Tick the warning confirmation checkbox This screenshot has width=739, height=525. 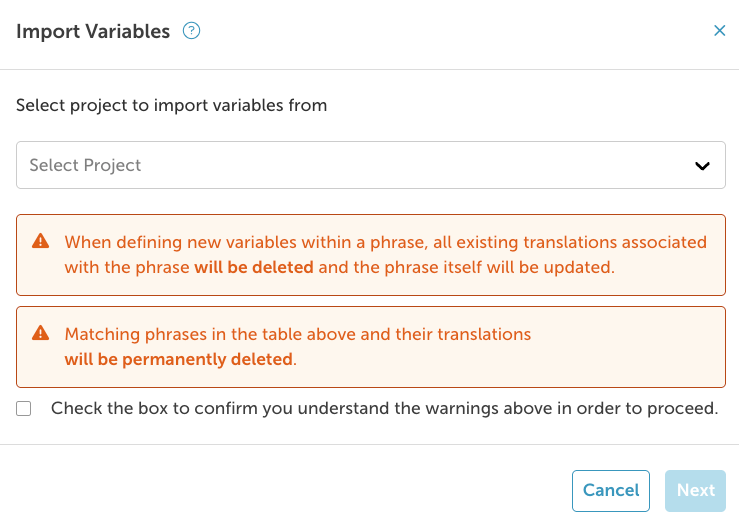[24, 408]
